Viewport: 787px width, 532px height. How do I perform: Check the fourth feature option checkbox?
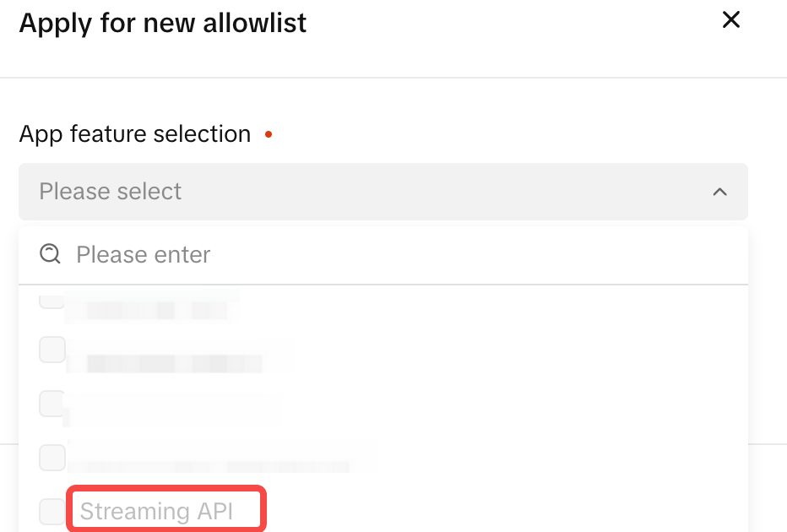point(52,457)
